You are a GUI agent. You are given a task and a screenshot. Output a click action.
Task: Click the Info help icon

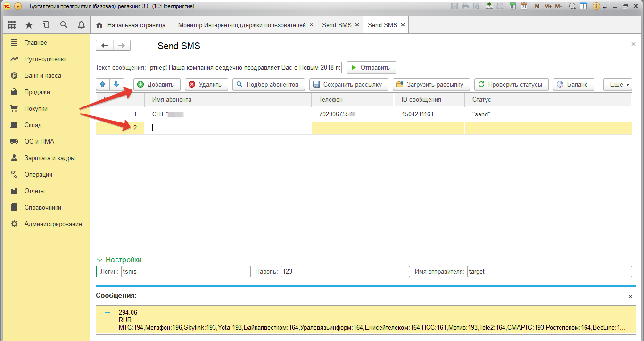click(x=596, y=6)
